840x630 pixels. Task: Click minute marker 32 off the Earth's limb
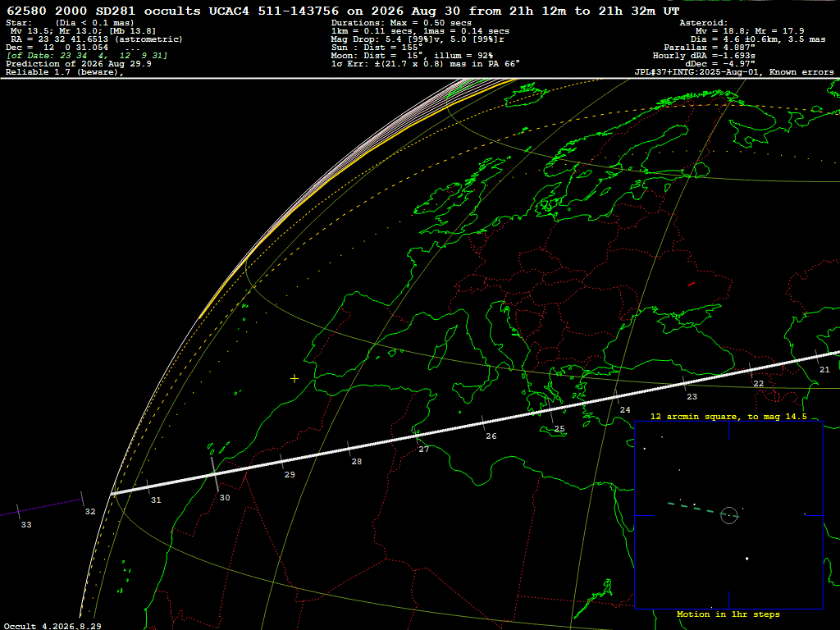pos(90,512)
